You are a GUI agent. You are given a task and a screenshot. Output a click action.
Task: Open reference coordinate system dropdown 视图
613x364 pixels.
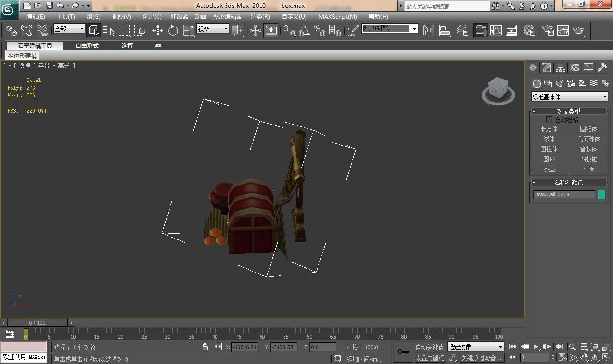point(213,29)
